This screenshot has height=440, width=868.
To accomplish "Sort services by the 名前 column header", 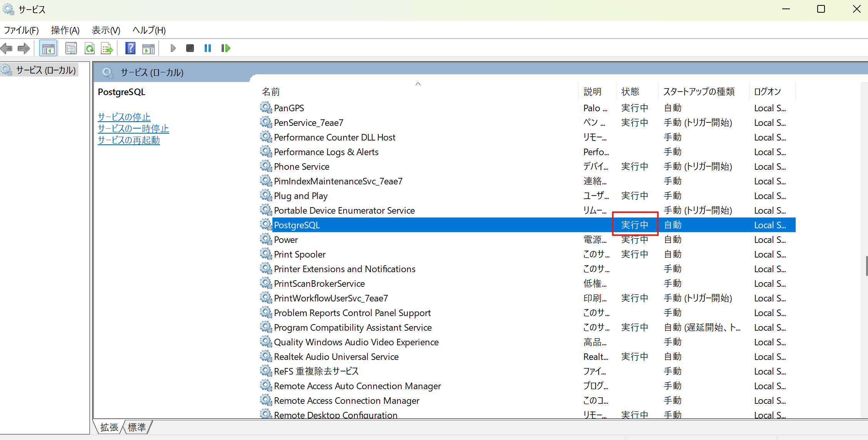I will coord(271,92).
